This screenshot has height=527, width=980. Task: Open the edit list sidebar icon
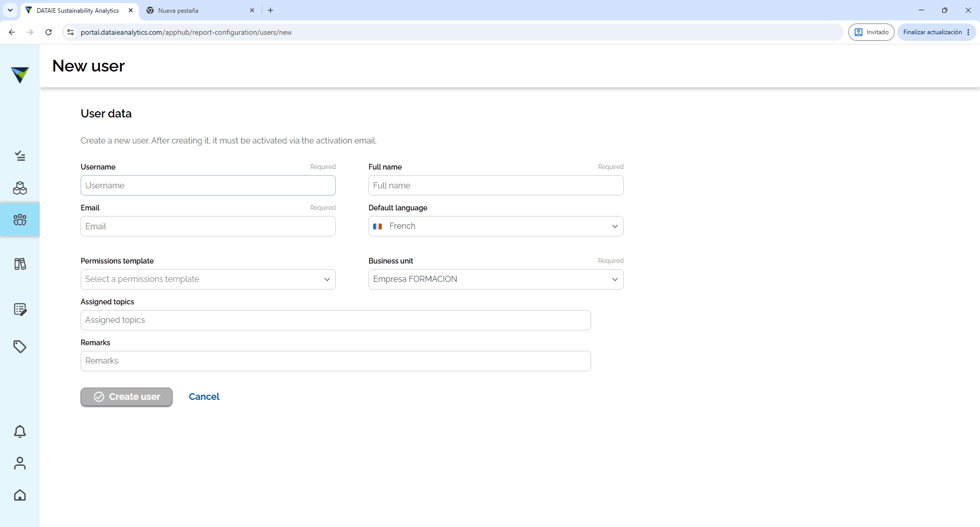20,309
